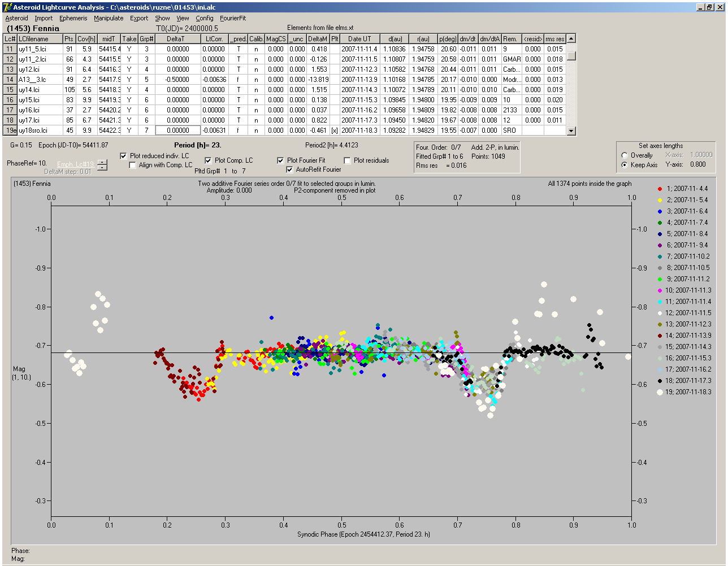Click the DeltaT cell for uy18sro.lci
Screen dimensions: 728x566
point(178,130)
